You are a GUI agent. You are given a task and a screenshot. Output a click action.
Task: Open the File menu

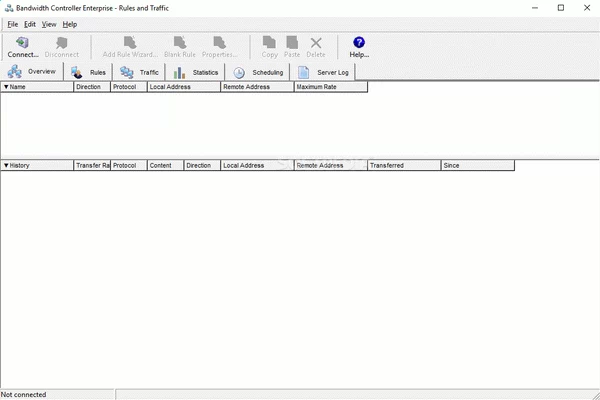(13, 24)
